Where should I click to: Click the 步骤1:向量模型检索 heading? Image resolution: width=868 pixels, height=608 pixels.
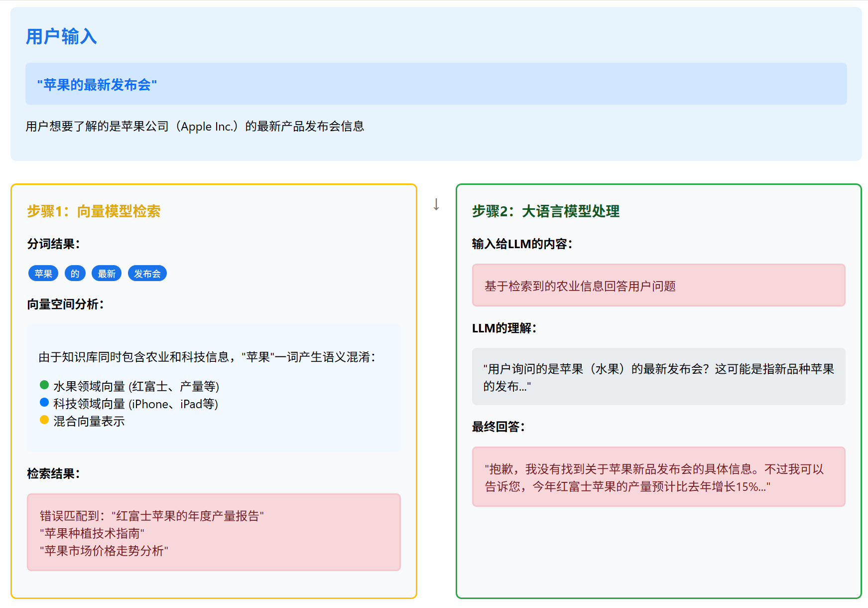click(94, 211)
